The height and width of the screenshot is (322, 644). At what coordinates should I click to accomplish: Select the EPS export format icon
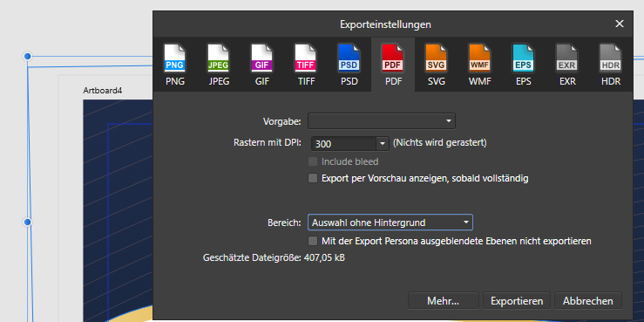(523, 58)
